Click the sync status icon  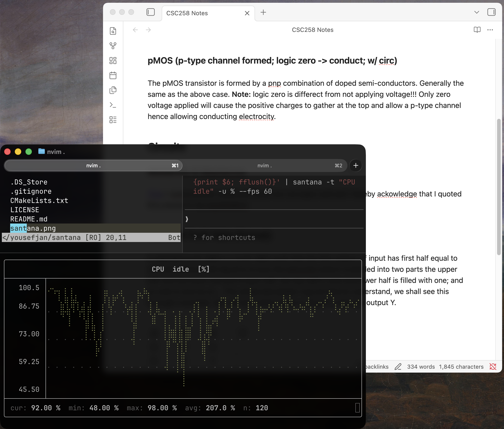point(493,367)
